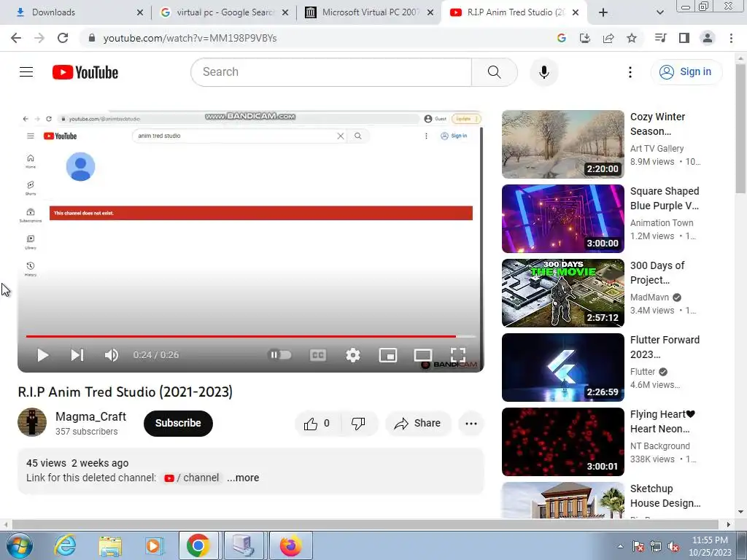Click the install/download page icon in the address bar

tap(584, 38)
